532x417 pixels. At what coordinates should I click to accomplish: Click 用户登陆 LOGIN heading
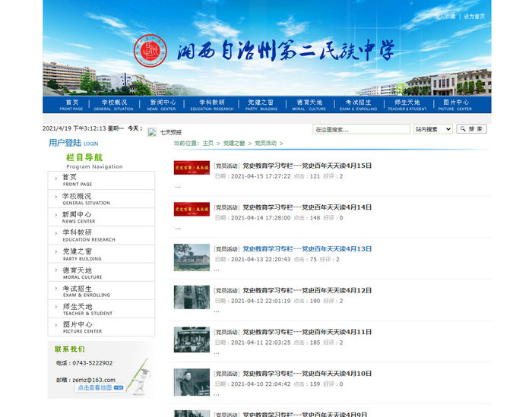(x=73, y=143)
